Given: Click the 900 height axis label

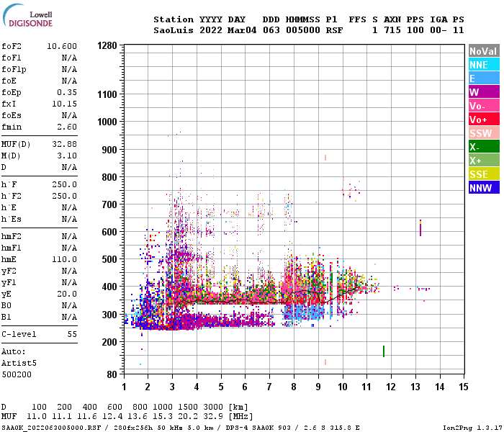Looking at the screenshot, I should tap(109, 150).
